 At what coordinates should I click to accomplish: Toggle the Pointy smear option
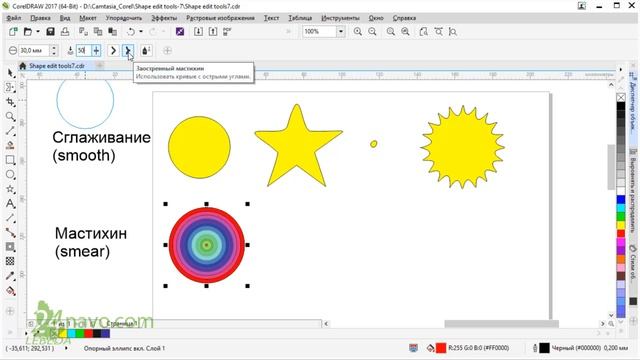(x=128, y=51)
